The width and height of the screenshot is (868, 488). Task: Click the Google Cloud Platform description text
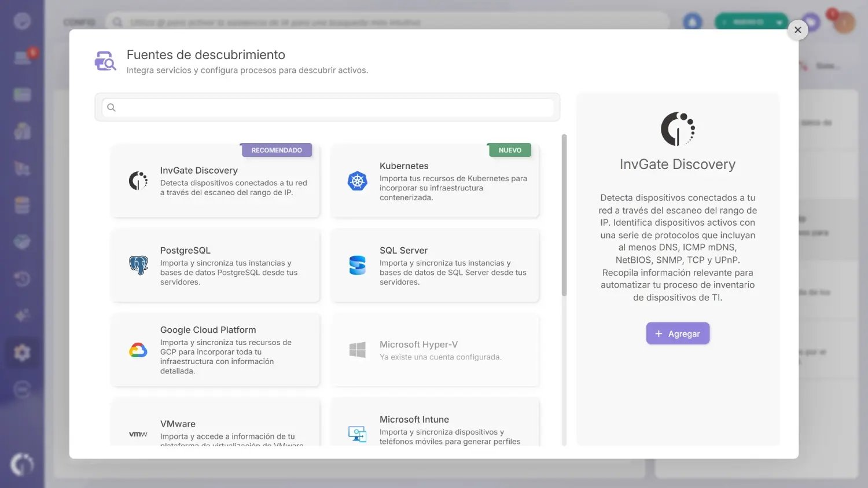click(226, 357)
